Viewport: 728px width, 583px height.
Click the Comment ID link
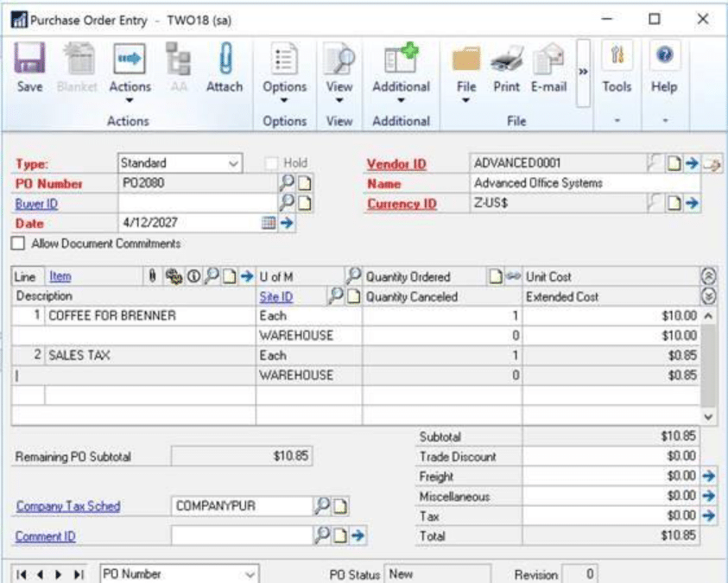(x=45, y=536)
